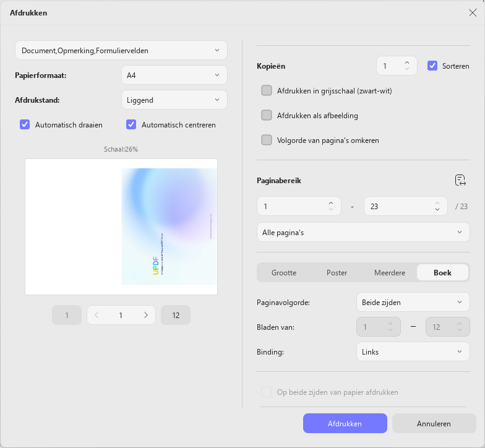The width and height of the screenshot is (485, 448).
Task: Switch to the Poster tab
Action: pyautogui.click(x=337, y=272)
